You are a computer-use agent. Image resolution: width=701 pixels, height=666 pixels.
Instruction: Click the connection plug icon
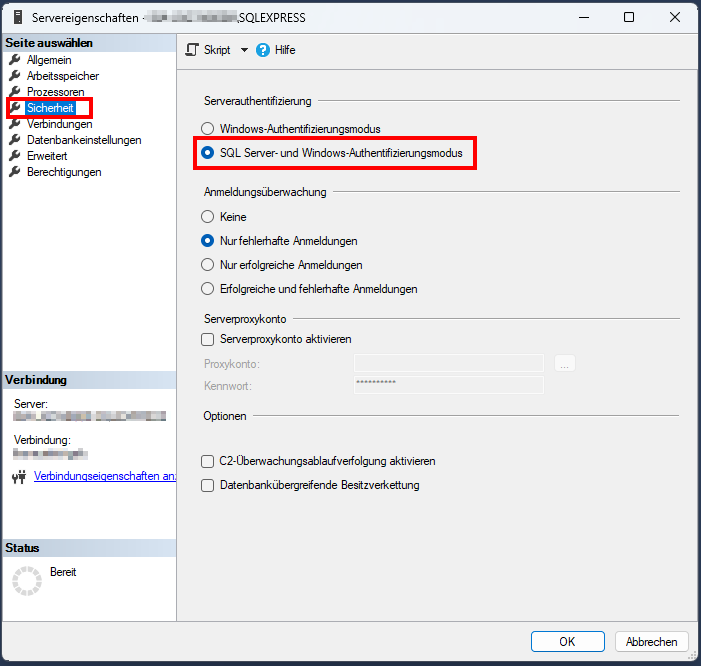[x=19, y=477]
